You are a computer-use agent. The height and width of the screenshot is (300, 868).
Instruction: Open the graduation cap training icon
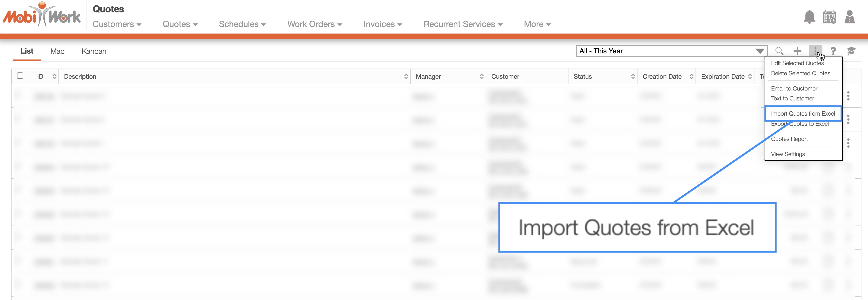tap(851, 51)
